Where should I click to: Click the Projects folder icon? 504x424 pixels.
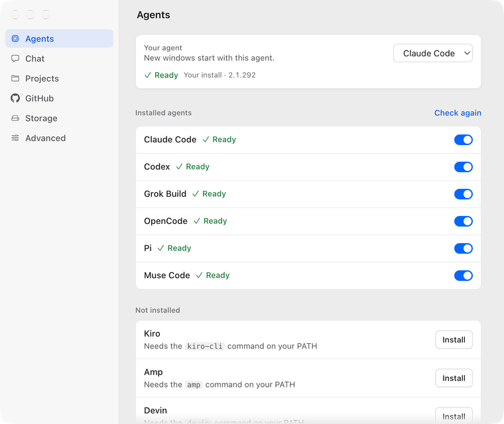pyautogui.click(x=15, y=78)
